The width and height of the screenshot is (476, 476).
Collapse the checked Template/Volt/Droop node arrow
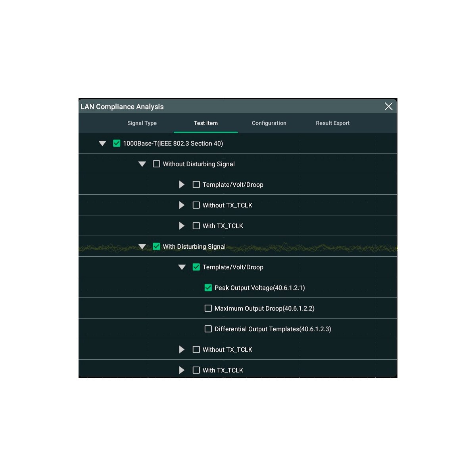(182, 267)
